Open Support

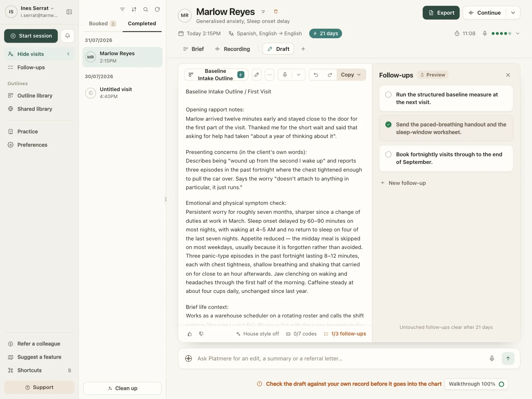click(x=39, y=387)
